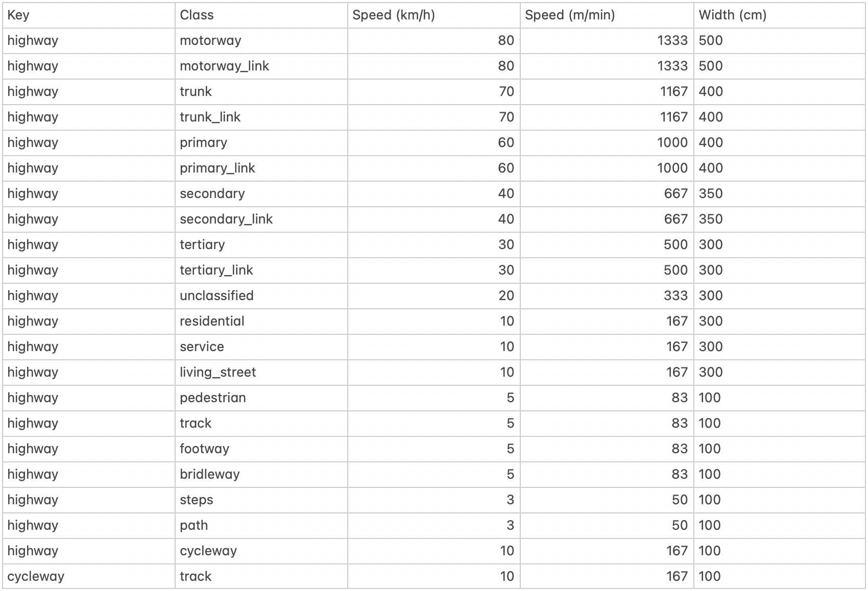Select the motorway class cell

click(210, 41)
